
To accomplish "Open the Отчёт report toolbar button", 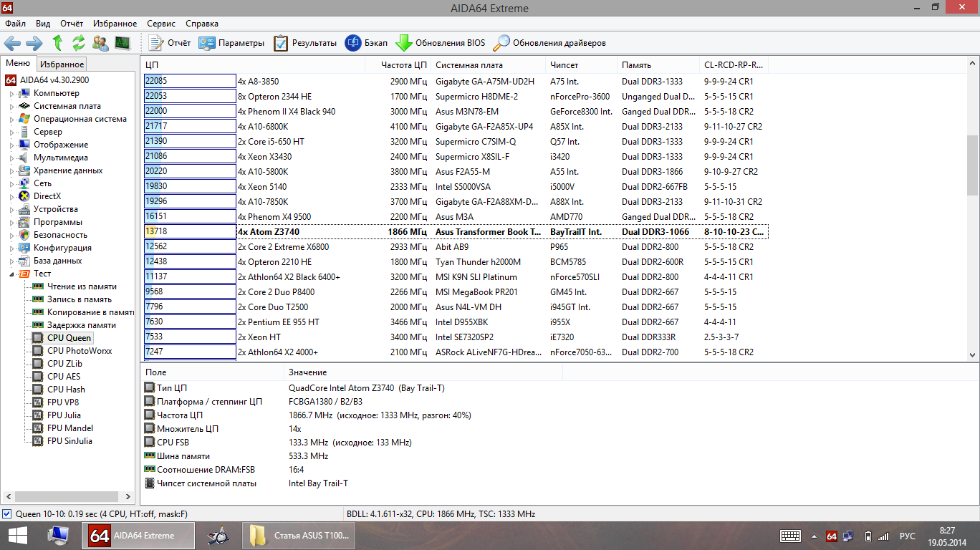I will (170, 43).
